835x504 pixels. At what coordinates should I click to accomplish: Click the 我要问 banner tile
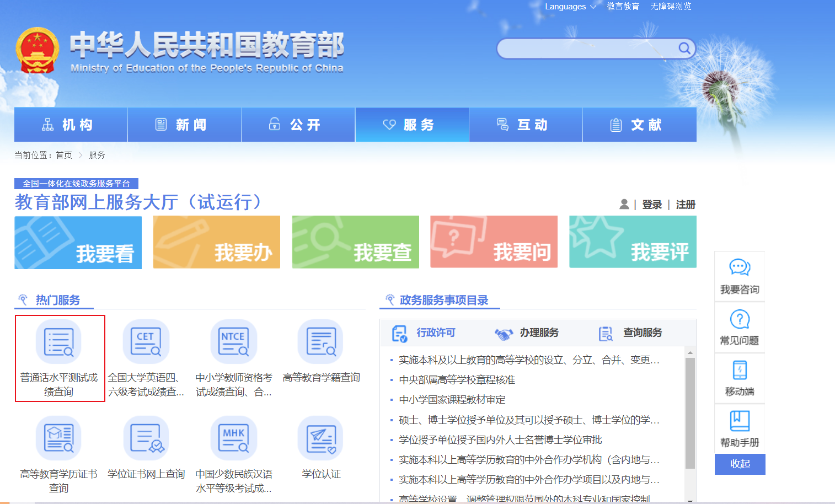tap(494, 242)
